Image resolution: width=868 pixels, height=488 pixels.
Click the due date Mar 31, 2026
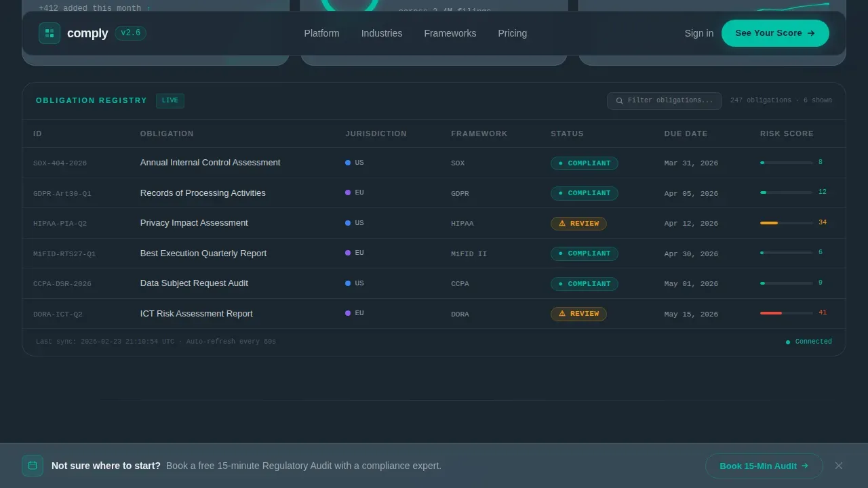[x=691, y=163]
